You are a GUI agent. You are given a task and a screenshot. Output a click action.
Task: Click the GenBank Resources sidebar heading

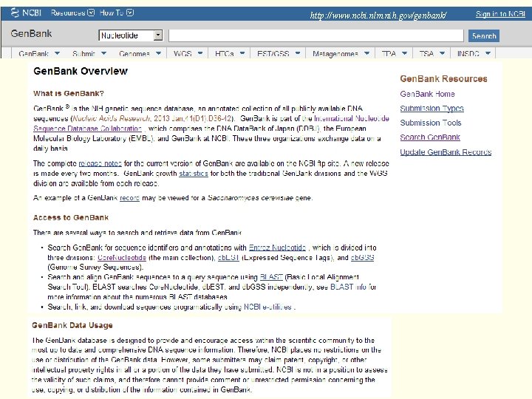443,79
